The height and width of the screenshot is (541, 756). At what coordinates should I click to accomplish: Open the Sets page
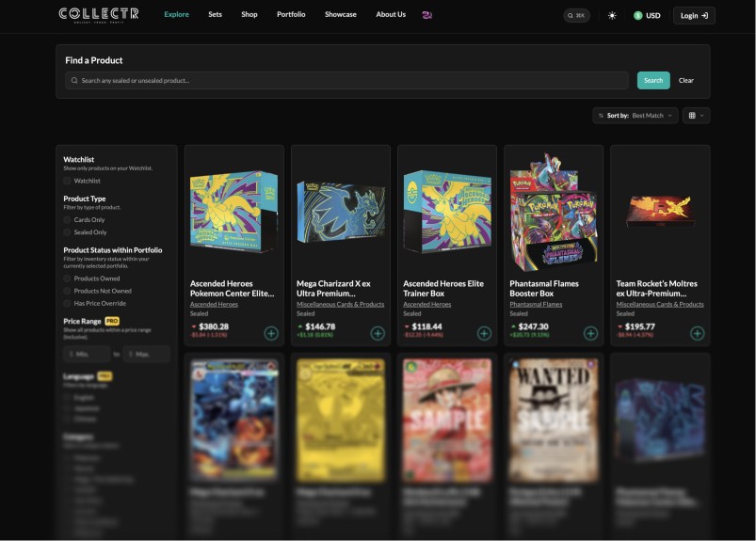point(215,14)
